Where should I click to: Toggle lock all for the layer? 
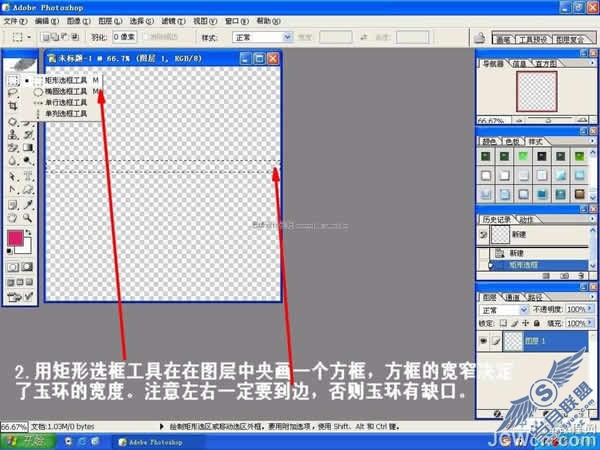click(537, 323)
